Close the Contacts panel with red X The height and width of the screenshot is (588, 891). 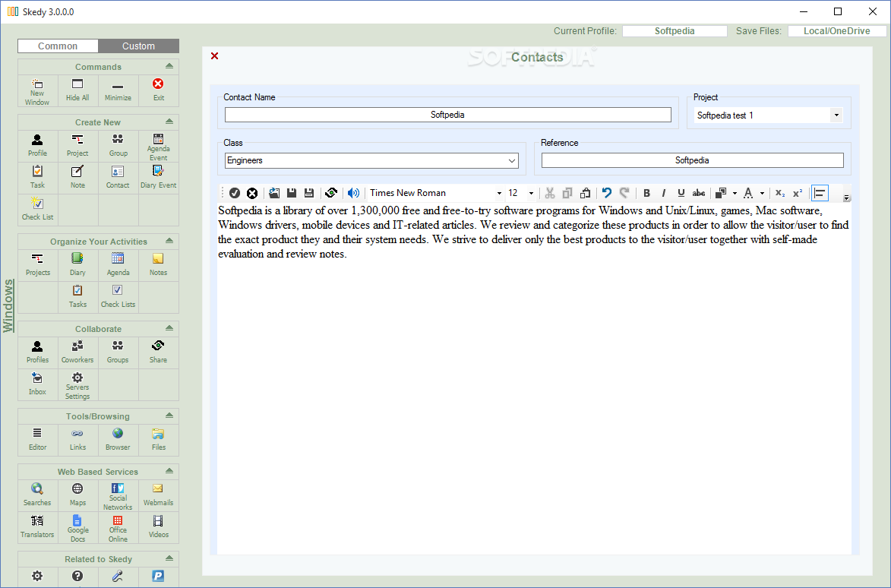215,55
